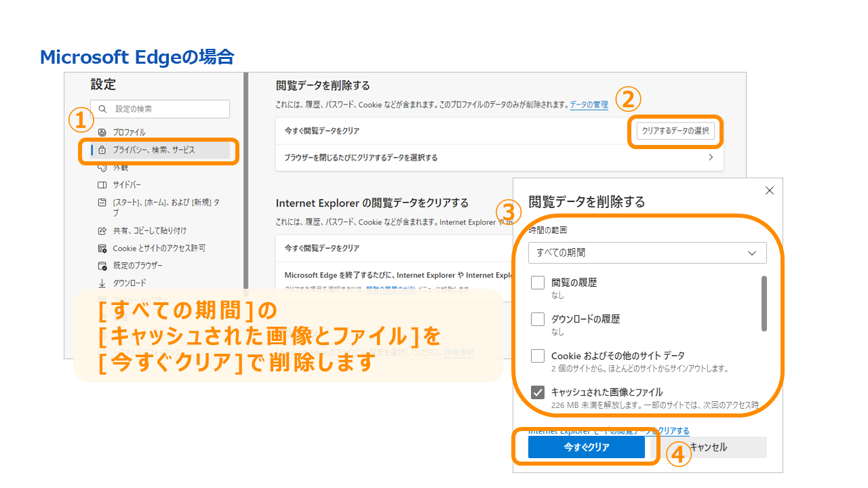Select 外観 in the settings menu
Viewport: 868px width, 488px height.
click(121, 167)
